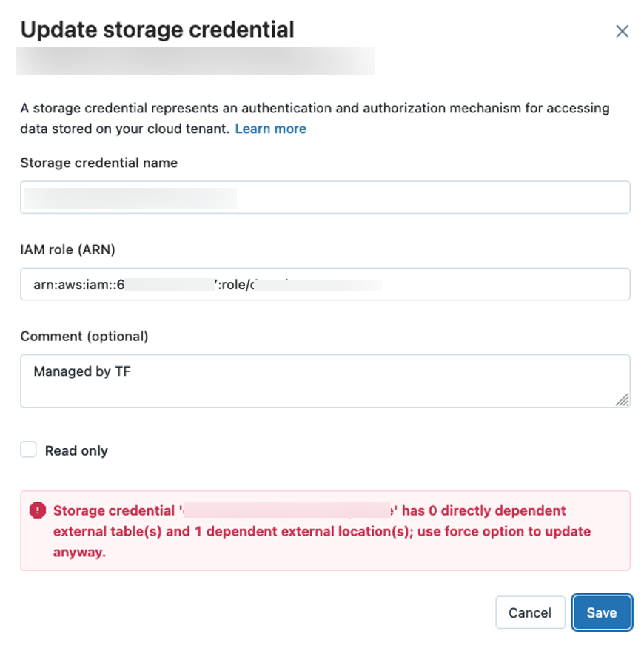Enable the Read only checkbox
The width and height of the screenshot is (644, 648).
27,449
